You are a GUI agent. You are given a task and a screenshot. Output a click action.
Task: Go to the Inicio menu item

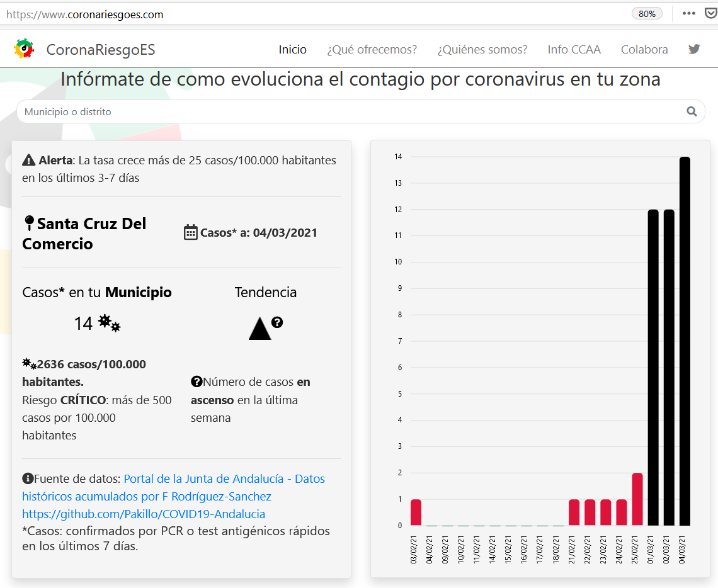293,49
